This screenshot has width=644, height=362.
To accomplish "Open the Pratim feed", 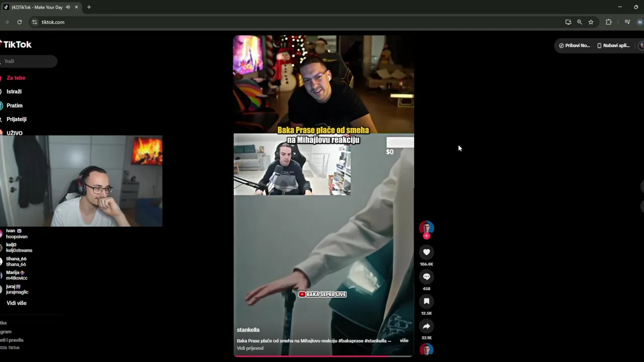I will click(x=14, y=106).
